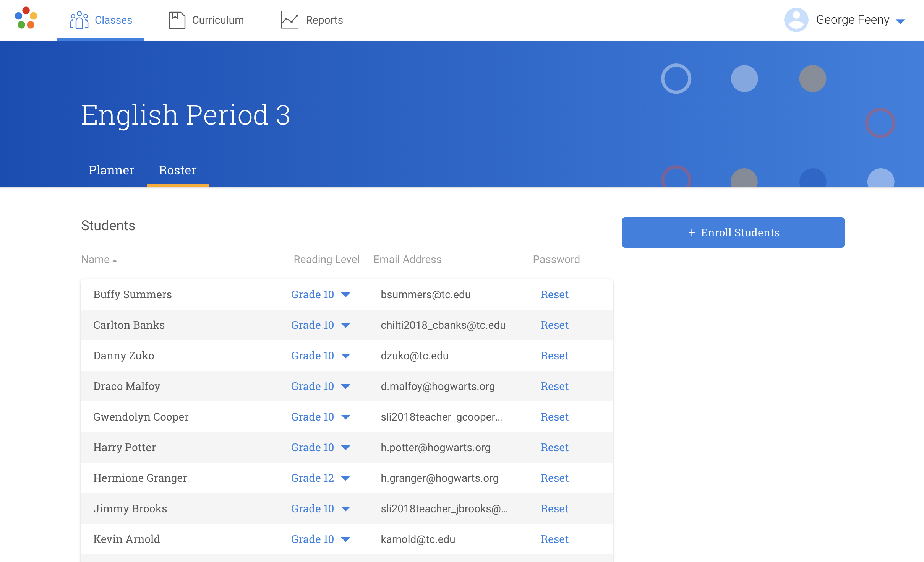
Task: Click email h.potter@hogwarts.org
Action: click(x=436, y=448)
